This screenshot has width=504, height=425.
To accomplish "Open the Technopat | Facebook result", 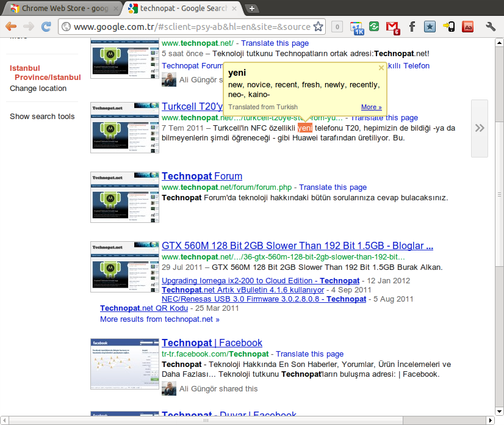I will click(x=212, y=343).
